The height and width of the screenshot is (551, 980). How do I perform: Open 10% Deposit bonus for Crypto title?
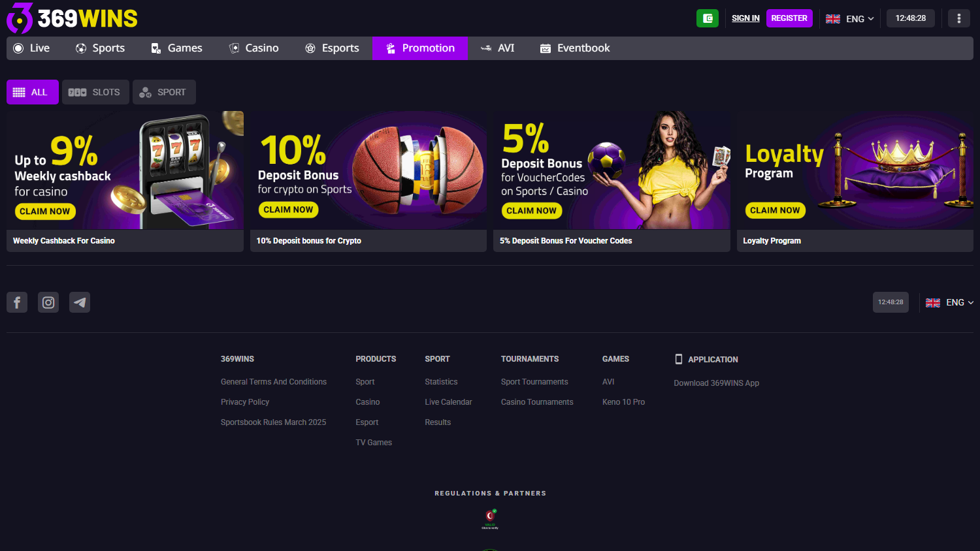click(x=309, y=241)
